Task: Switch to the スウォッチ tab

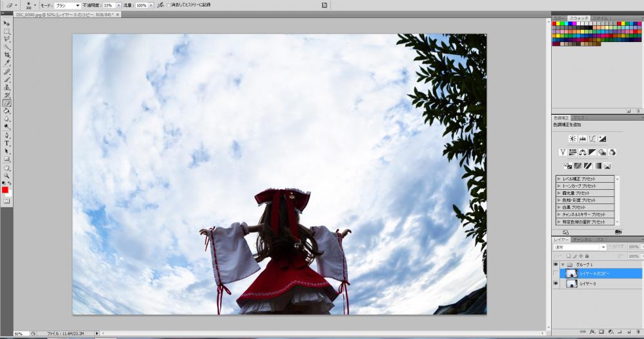Action: click(579, 19)
